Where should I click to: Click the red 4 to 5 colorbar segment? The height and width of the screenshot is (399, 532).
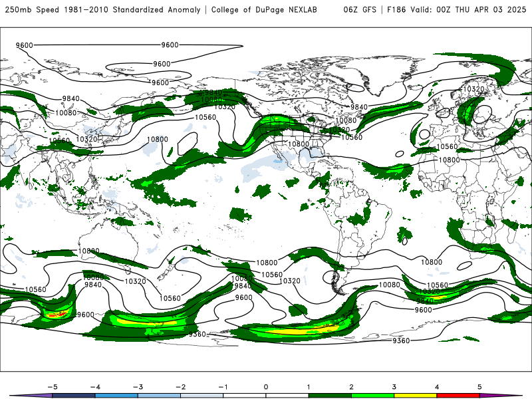pos(458,396)
